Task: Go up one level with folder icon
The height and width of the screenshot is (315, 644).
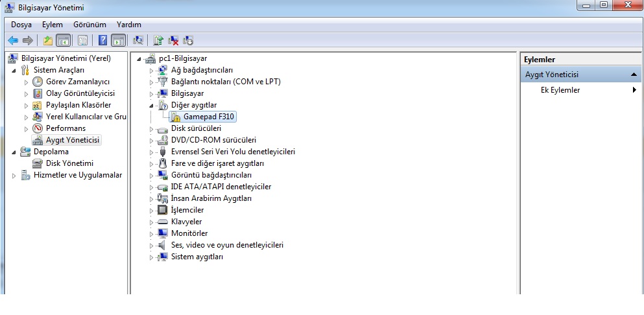Action: click(48, 40)
